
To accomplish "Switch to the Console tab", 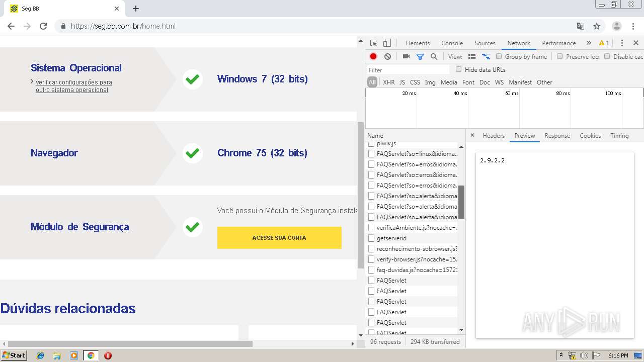I will coord(452,43).
